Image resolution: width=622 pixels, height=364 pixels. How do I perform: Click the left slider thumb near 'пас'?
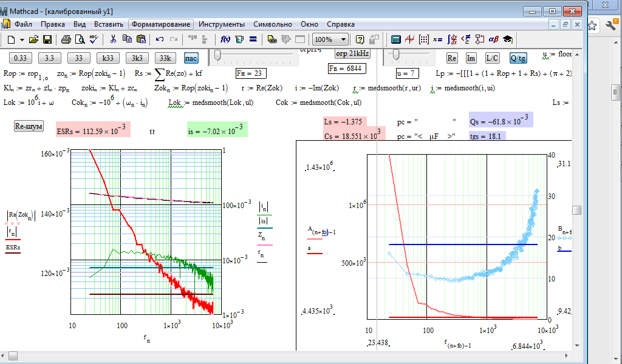click(x=217, y=56)
